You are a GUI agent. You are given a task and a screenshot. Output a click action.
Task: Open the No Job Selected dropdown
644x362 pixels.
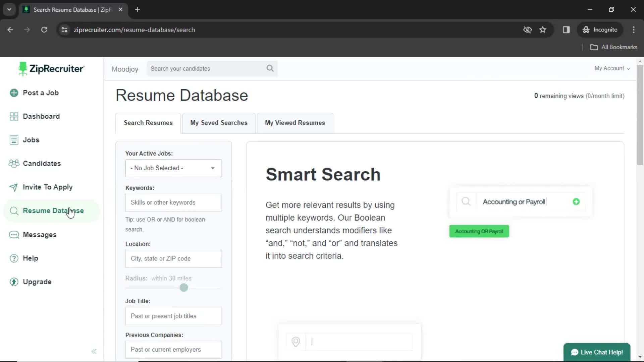point(172,168)
